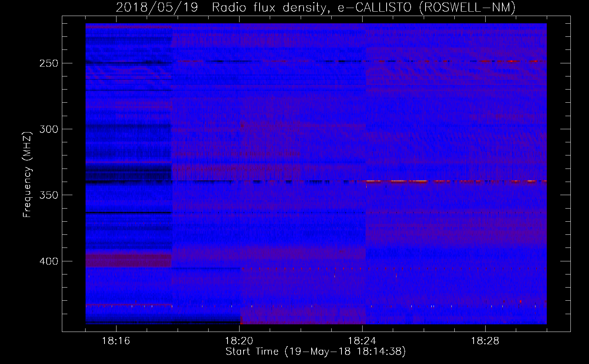Screen dimensions: 589x364
Task: Click the 400 frequency tick label
Action: [49, 261]
